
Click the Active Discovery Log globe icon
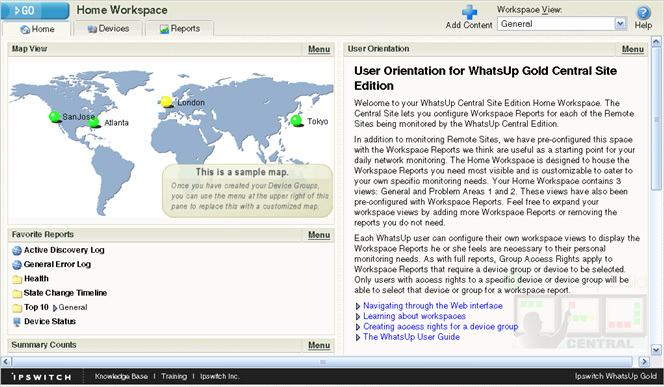pyautogui.click(x=17, y=251)
